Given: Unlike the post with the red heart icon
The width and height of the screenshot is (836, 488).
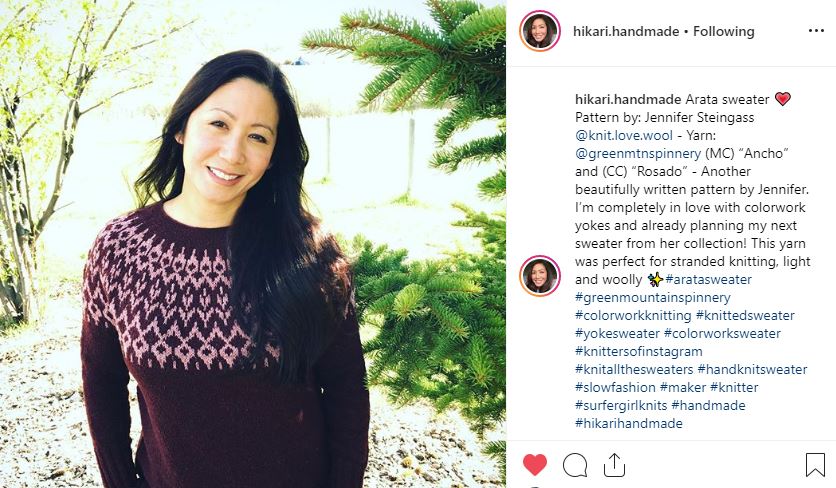Looking at the screenshot, I should 535,465.
